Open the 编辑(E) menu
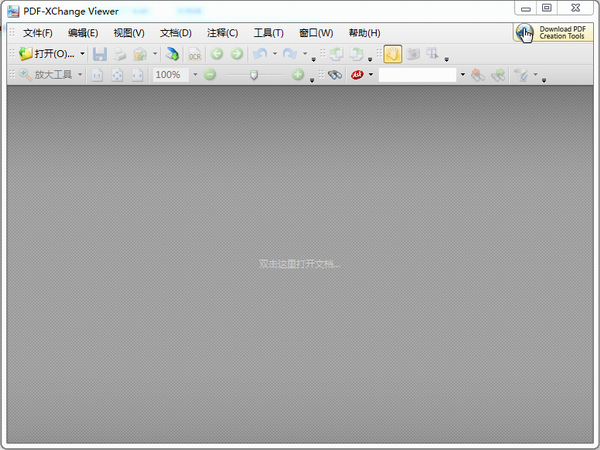The width and height of the screenshot is (600, 450). [83, 33]
